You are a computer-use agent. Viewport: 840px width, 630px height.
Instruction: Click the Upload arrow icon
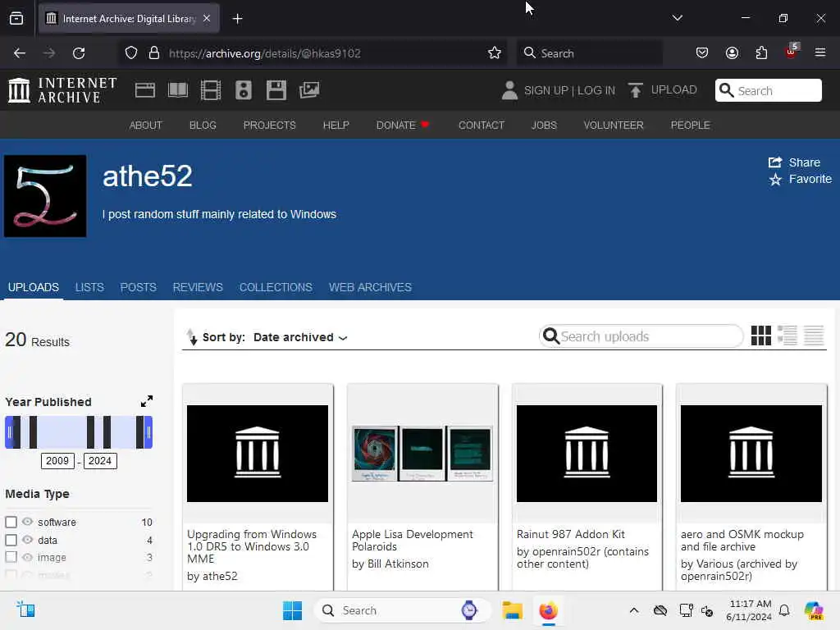coord(636,90)
